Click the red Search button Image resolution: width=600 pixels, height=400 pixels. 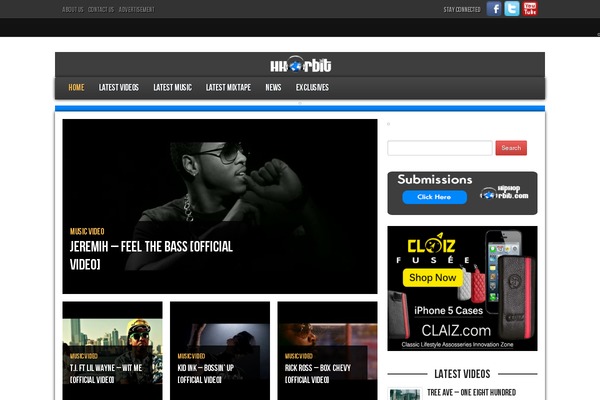511,148
